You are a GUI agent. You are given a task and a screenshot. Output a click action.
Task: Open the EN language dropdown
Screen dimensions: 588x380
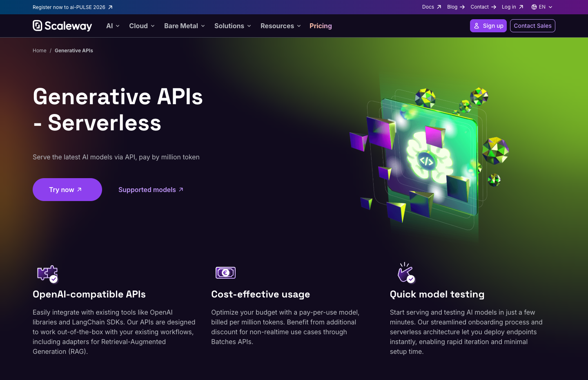(542, 7)
